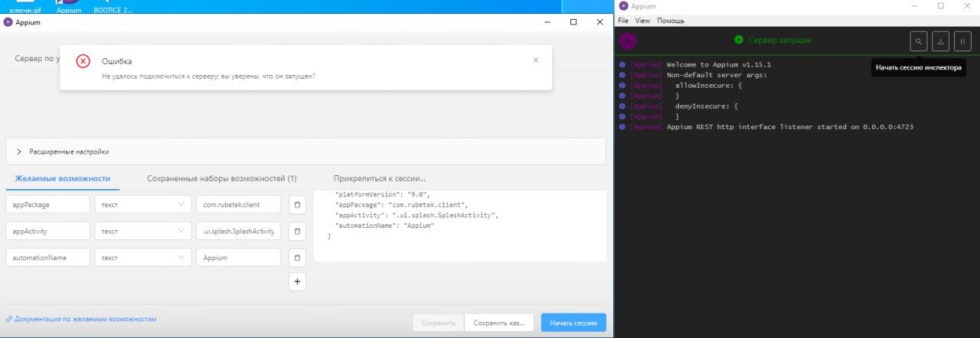This screenshot has width=980, height=338.
Task: Open the type dropdown for appActivity
Action: tap(142, 231)
